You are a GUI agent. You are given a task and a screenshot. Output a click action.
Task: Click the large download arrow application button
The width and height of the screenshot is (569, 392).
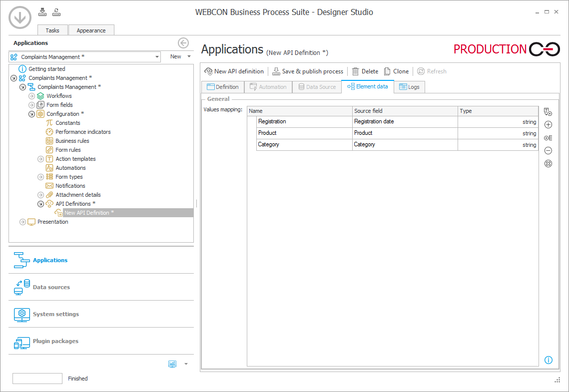(20, 17)
